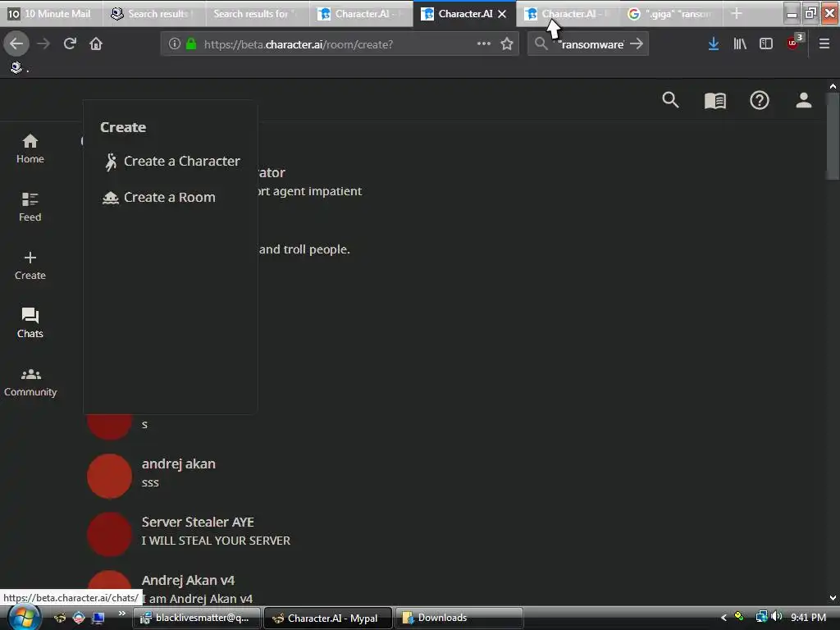This screenshot has width=840, height=630.
Task: Click the green padlock security icon
Action: 191,44
